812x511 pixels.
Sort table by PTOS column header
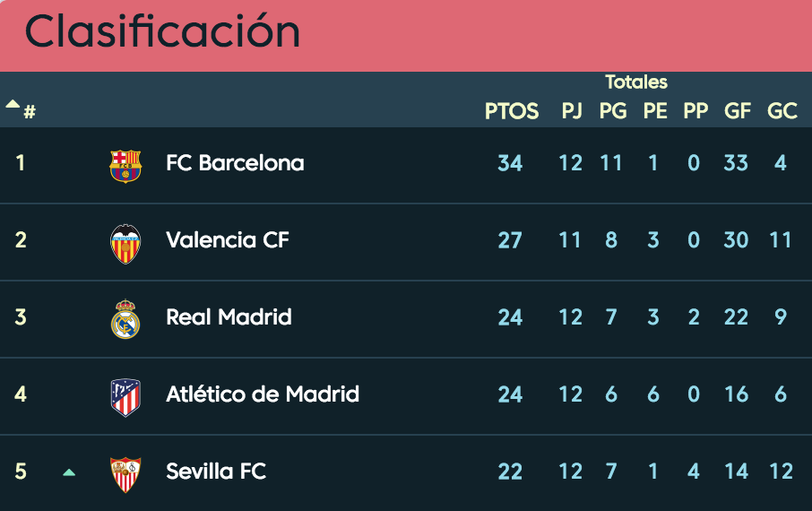pyautogui.click(x=511, y=111)
